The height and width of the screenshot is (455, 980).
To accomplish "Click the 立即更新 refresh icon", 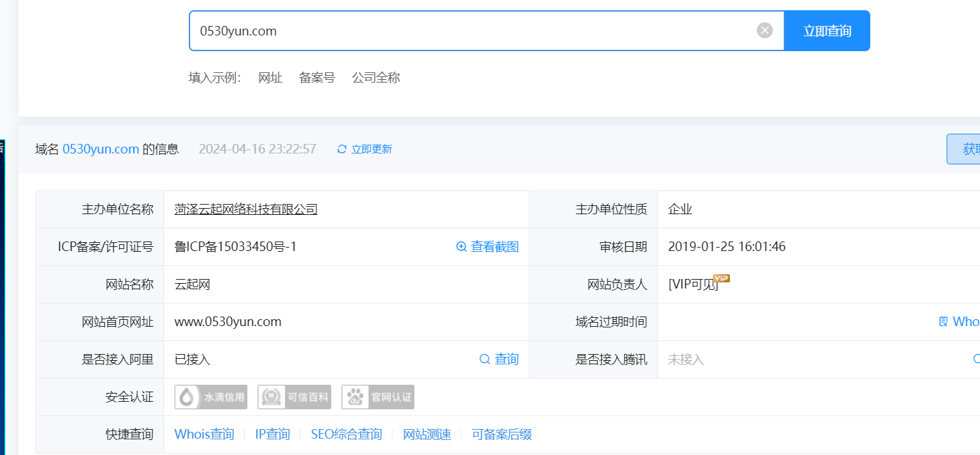I will point(342,149).
